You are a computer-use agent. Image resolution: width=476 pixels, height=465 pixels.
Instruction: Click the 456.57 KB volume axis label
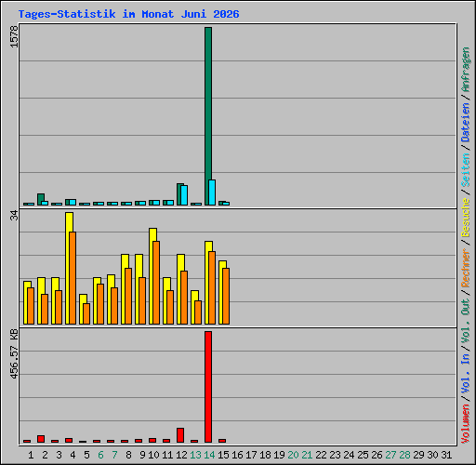pyautogui.click(x=14, y=354)
